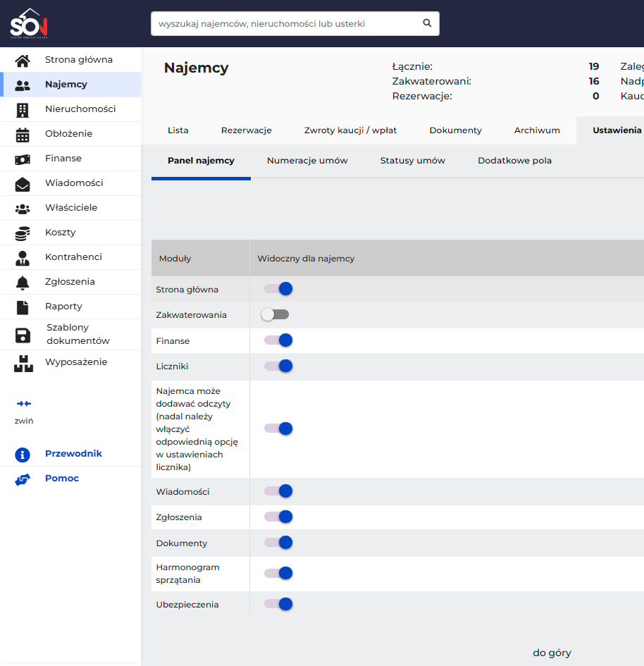The height and width of the screenshot is (666, 644).
Task: Click the banknote icon for Finanse
Action: coord(23,159)
